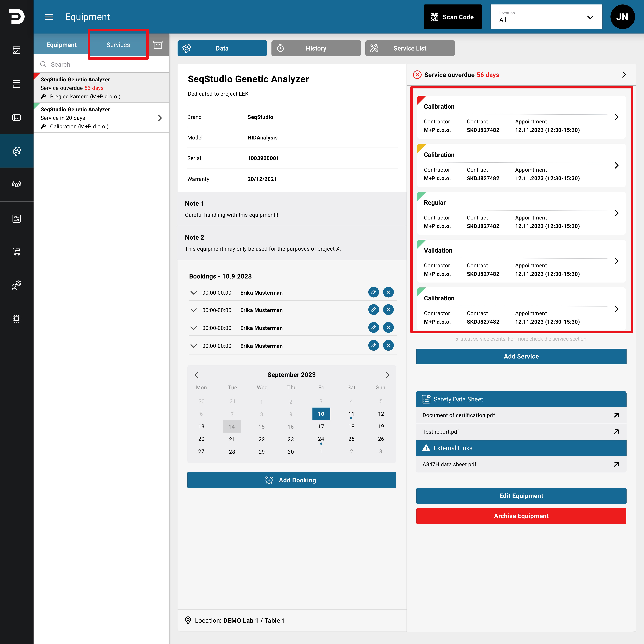
Task: Open the equipment gear icon in sidebar
Action: (17, 151)
